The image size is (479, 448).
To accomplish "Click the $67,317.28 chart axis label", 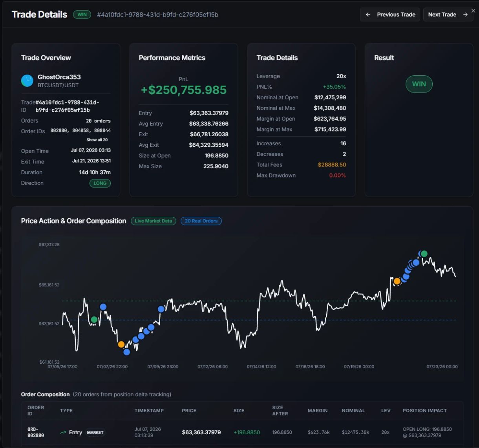I will 49,245.
